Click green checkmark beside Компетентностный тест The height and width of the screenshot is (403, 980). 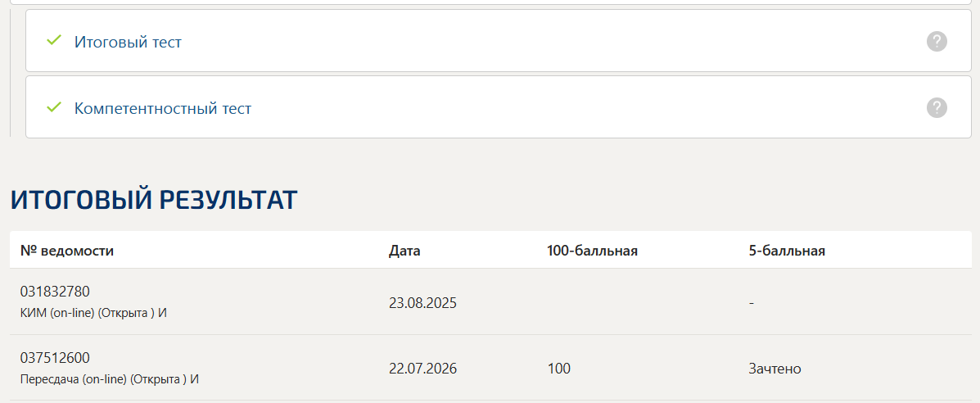click(54, 107)
